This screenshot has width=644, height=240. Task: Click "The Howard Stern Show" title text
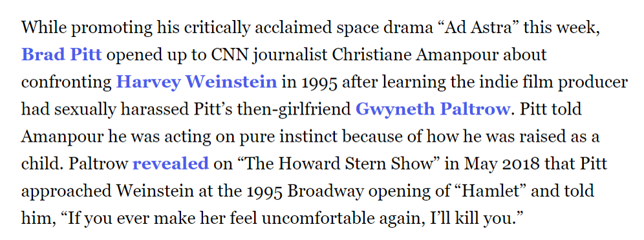click(336, 164)
